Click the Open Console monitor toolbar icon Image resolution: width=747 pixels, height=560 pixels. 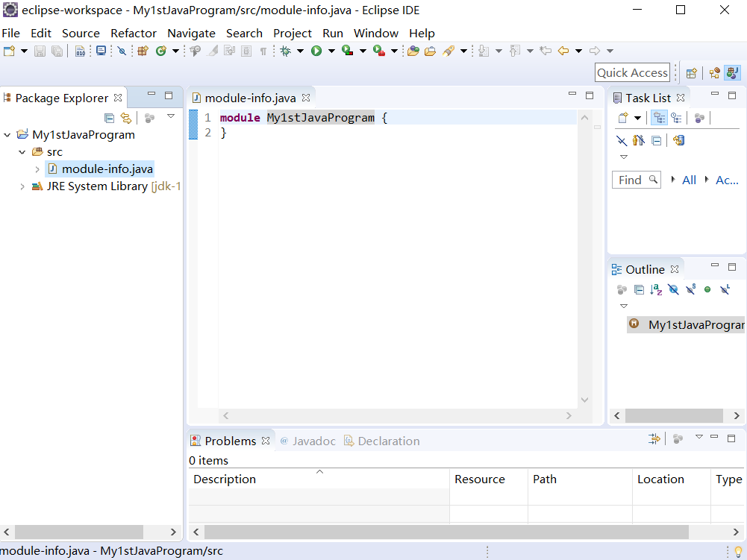101,51
